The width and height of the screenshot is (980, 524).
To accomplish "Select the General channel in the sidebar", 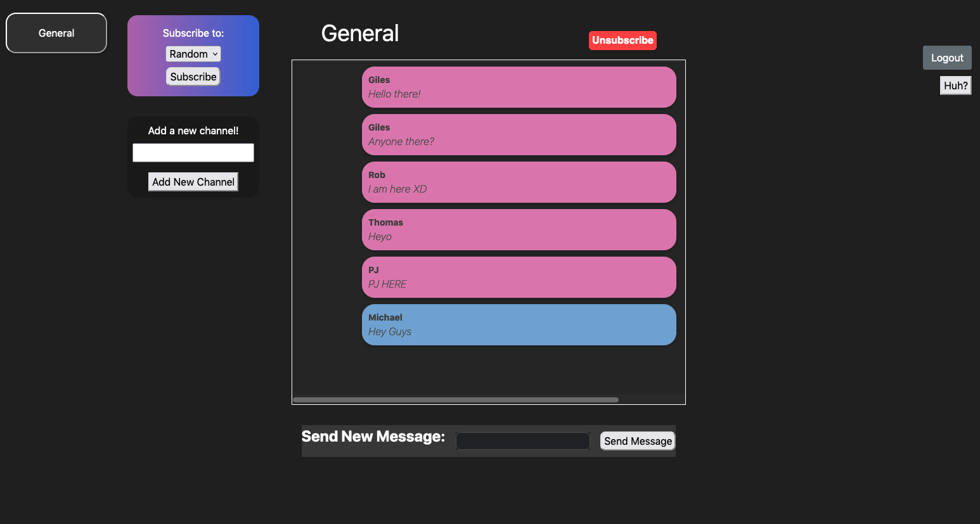I will [56, 33].
